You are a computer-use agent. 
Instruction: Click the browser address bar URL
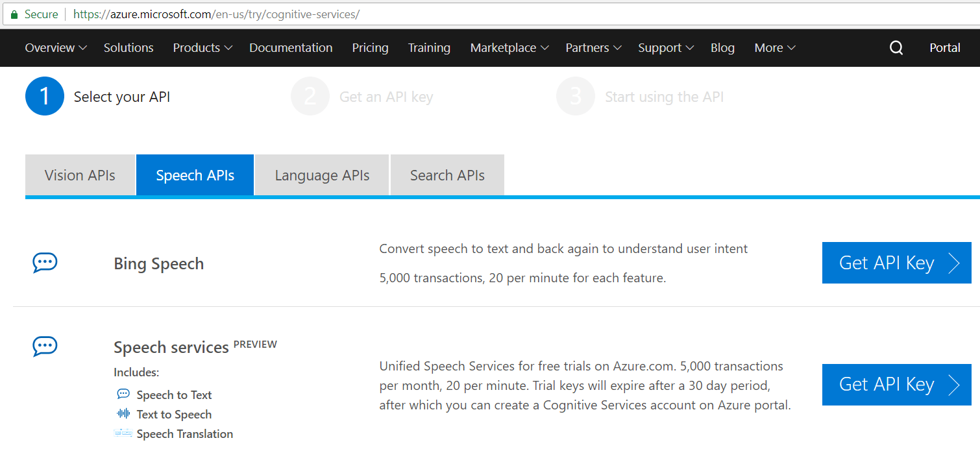(x=216, y=14)
